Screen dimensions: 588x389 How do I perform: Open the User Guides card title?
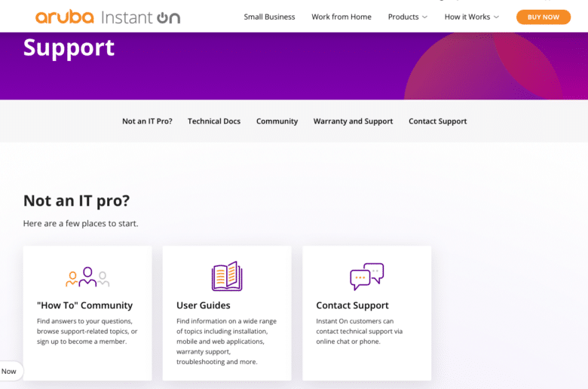click(x=204, y=305)
